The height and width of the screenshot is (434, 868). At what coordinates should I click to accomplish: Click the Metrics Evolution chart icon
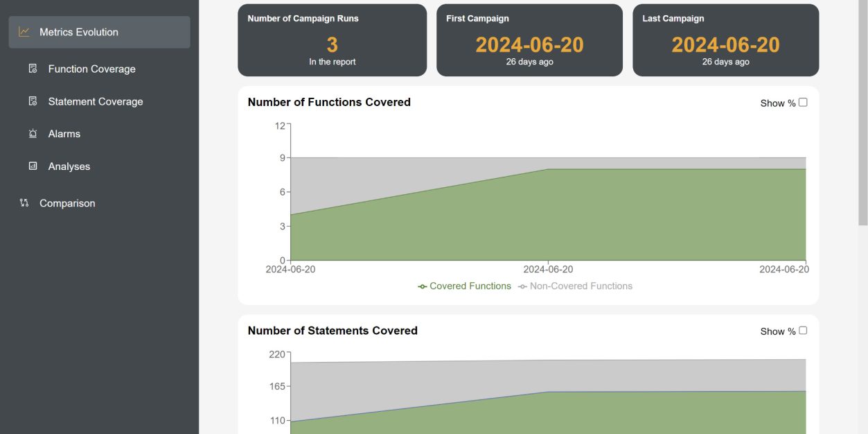tap(24, 32)
